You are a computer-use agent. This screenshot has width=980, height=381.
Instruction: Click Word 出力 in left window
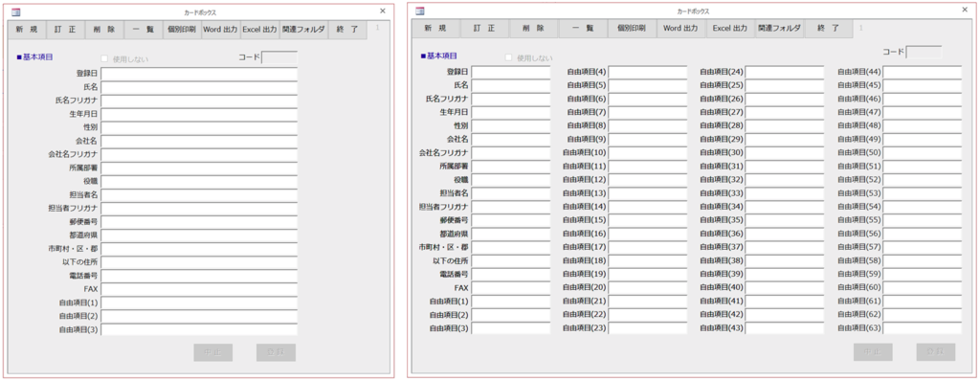click(x=221, y=30)
